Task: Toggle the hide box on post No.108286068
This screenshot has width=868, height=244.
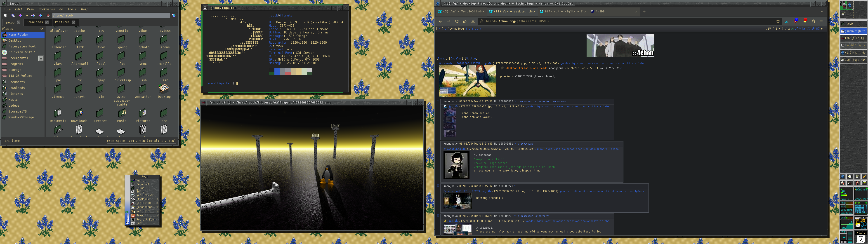Action: coord(438,101)
